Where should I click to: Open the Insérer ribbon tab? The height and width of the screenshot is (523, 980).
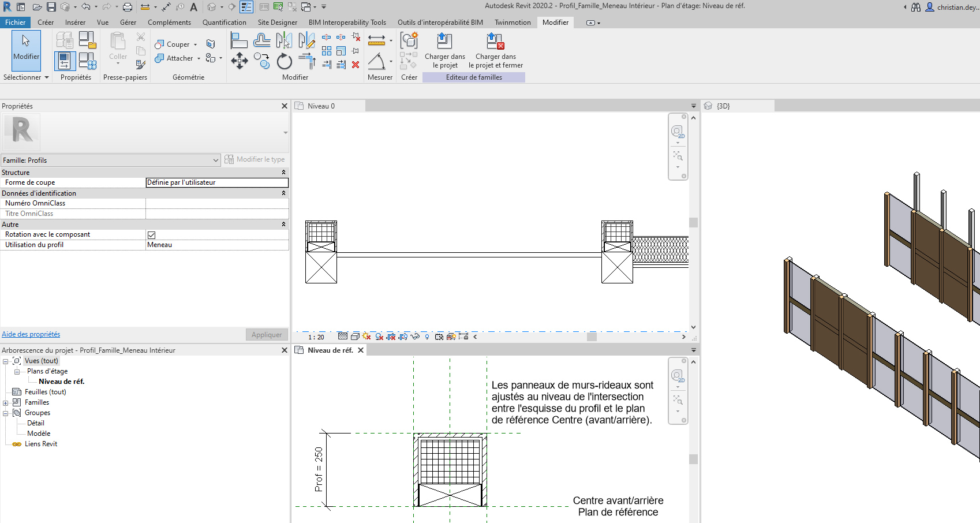coord(75,23)
